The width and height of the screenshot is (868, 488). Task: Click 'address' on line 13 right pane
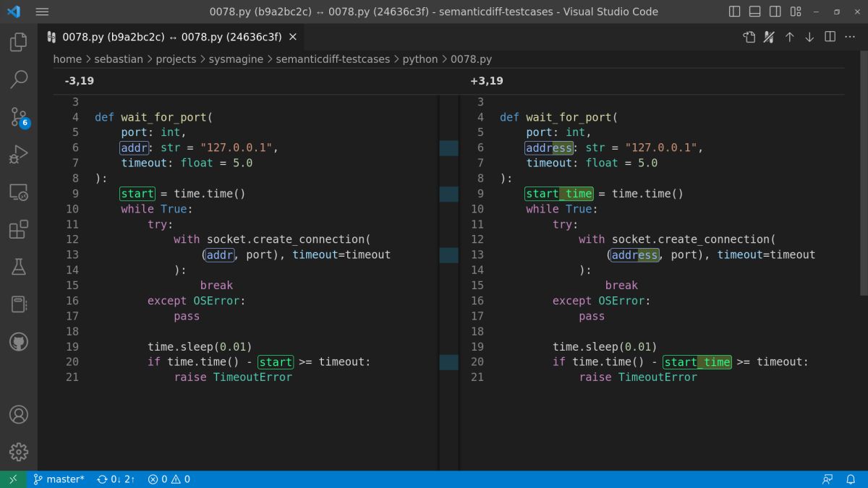635,254
